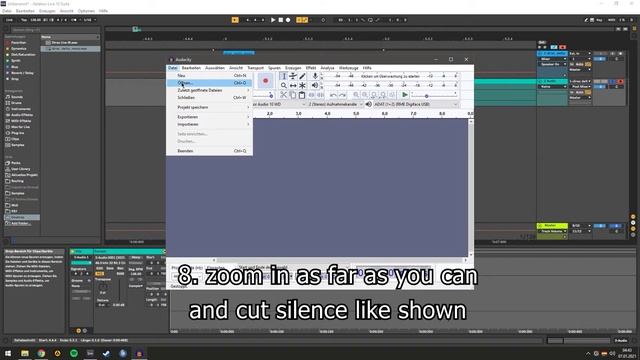Viewport: 640px width, 360px height.
Task: Click the Audacity Record button
Action: tap(266, 81)
